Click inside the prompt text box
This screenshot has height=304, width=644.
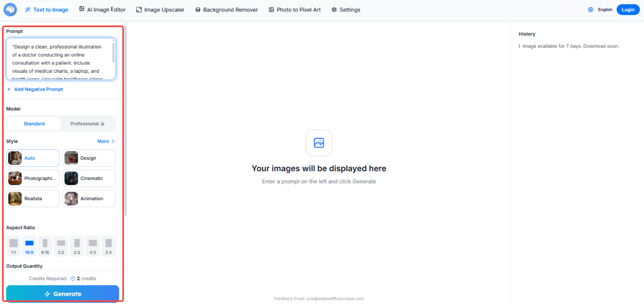coord(61,59)
